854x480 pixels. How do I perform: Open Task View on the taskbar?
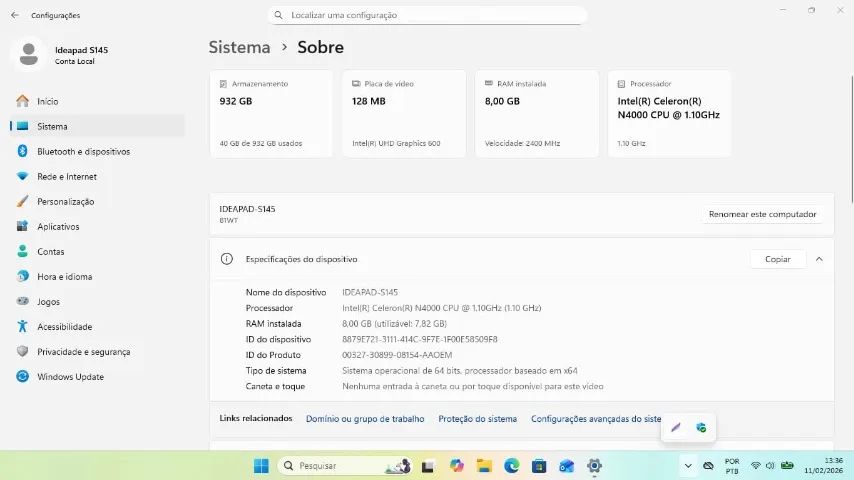(428, 466)
